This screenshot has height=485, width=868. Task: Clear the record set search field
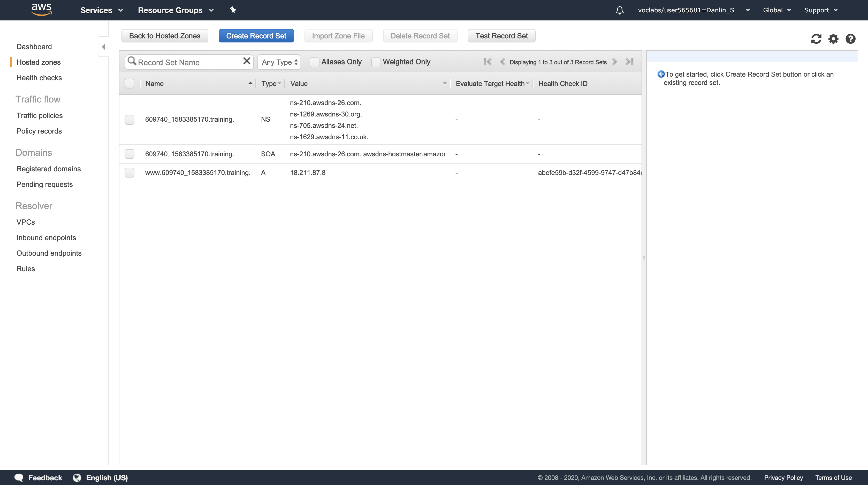click(x=247, y=61)
